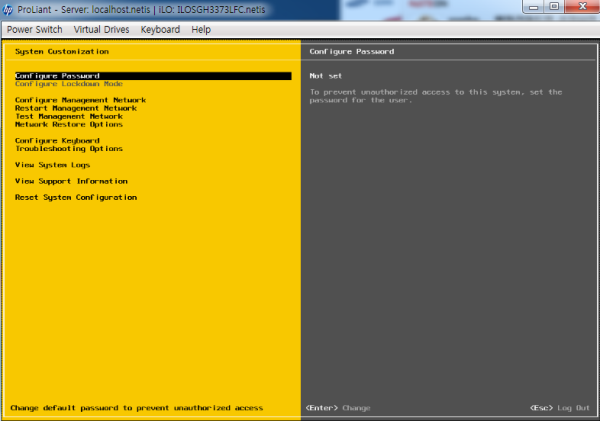Click the Configure Password panel heading

(x=352, y=51)
